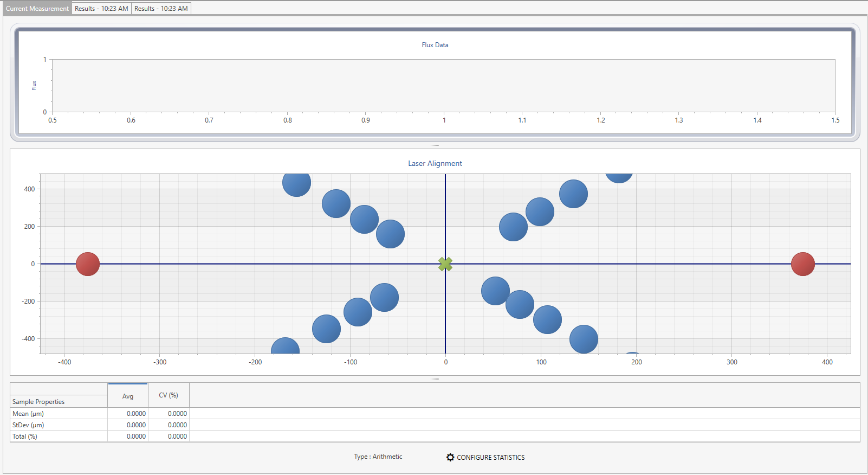
Task: Pick the upper-left blue dot closest to center
Action: pos(390,234)
